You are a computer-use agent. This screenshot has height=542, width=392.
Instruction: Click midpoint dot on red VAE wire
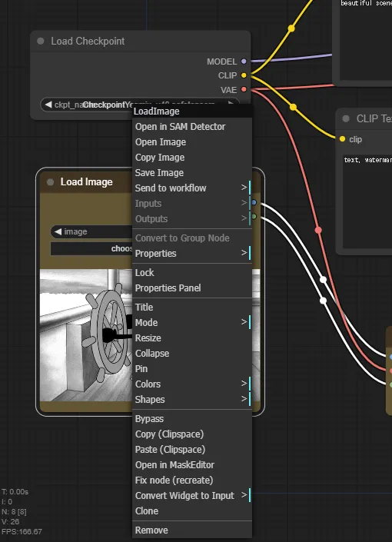[318, 230]
